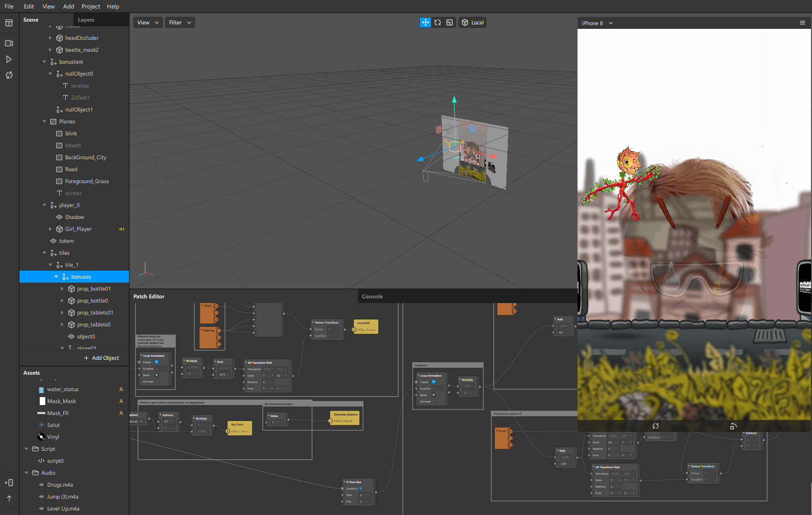Select the rotate tool in viewport toolbar
Viewport: 812px width, 515px height.
[438, 22]
